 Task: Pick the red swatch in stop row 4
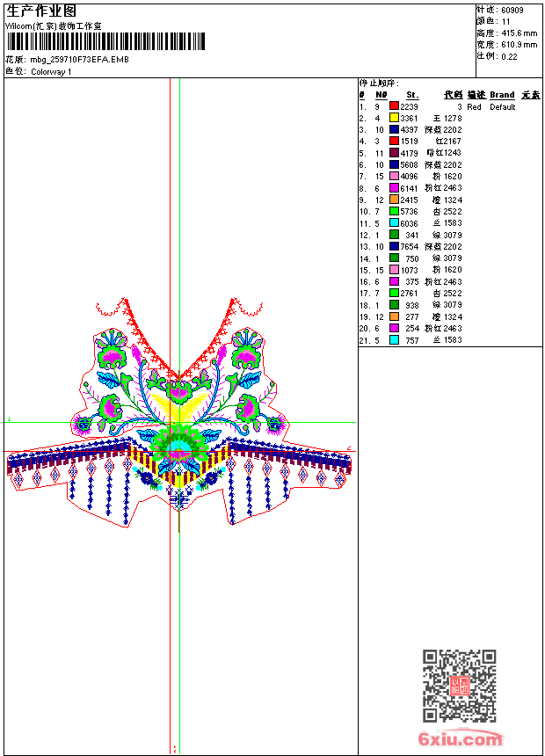pyautogui.click(x=394, y=141)
